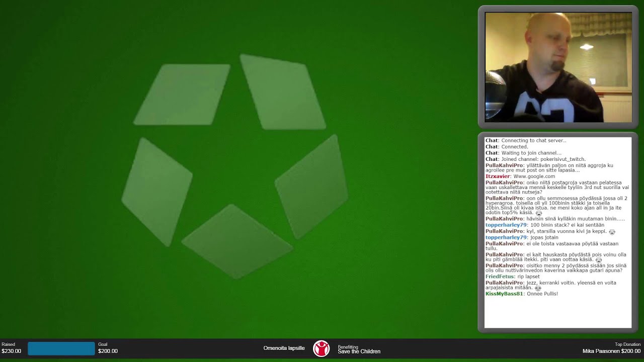The image size is (644, 362).
Task: Click the 'Onnee Pullis!' chat message
Action: click(542, 294)
